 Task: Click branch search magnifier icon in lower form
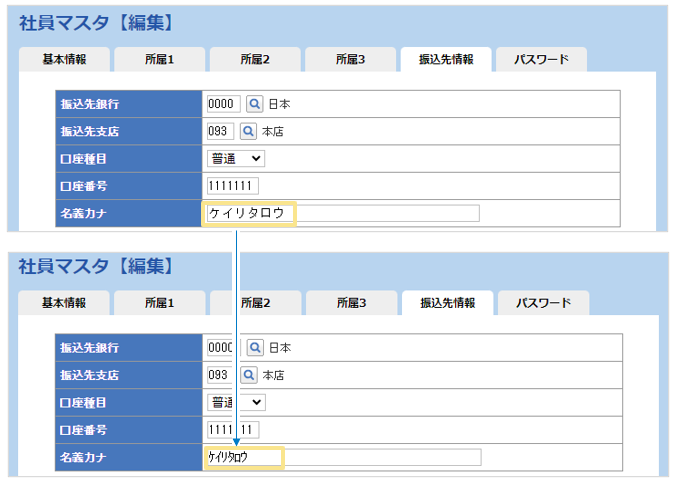tap(249, 375)
